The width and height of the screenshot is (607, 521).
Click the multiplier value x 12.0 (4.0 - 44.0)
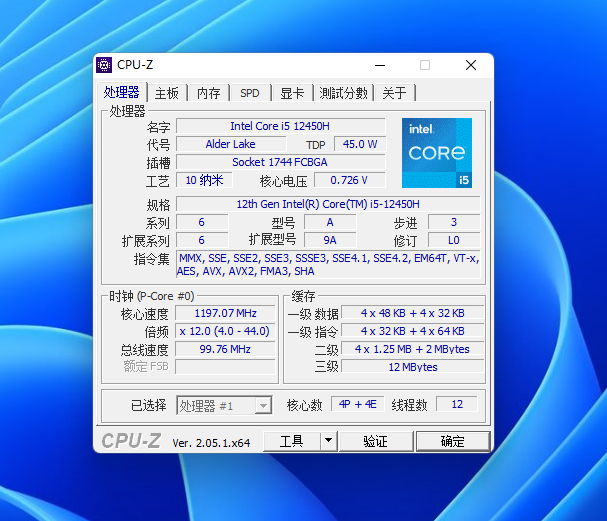click(x=225, y=331)
